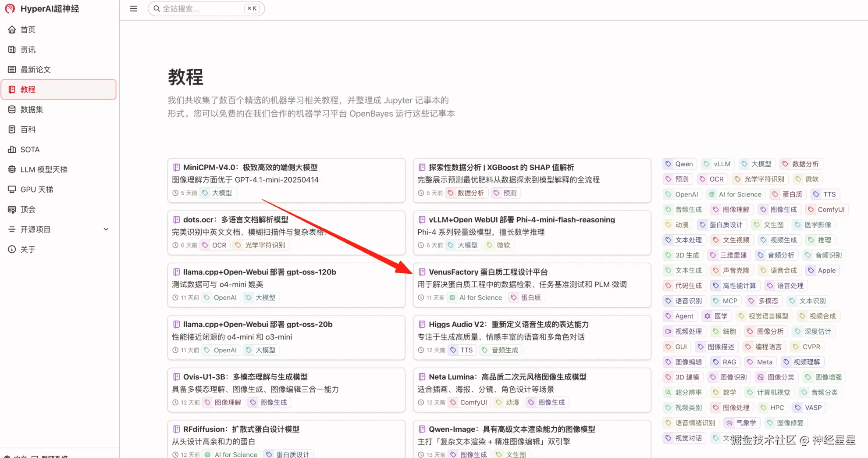Open llama.cpp gpt-oss-120b tutorial

coord(260,272)
